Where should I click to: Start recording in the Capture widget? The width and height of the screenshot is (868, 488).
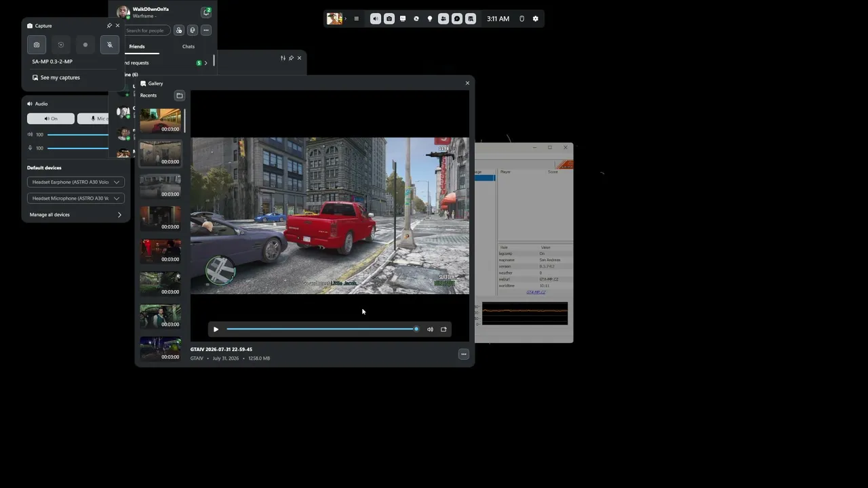[x=85, y=45]
